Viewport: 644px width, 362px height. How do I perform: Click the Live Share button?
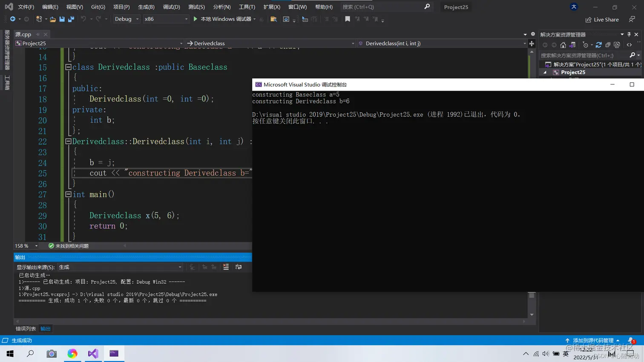click(602, 20)
